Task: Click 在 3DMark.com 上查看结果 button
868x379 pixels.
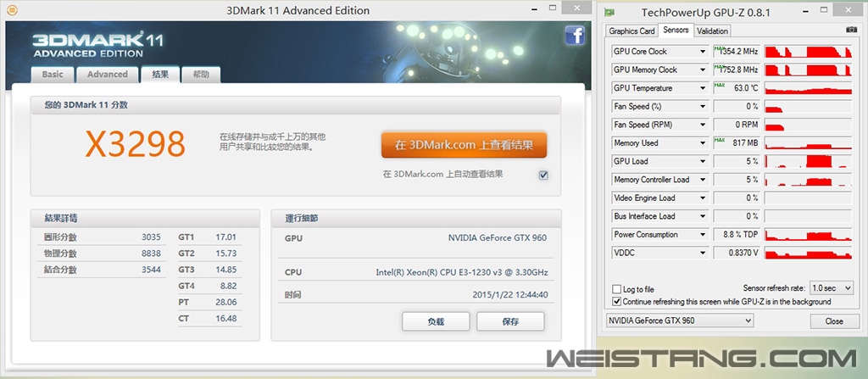Action: pos(464,145)
